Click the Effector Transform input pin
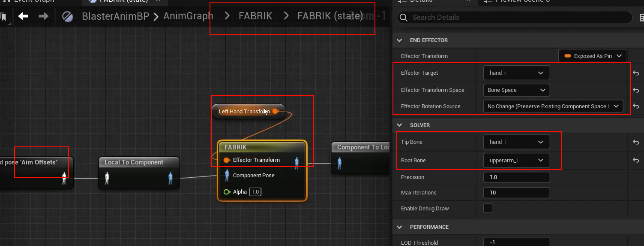Viewport: 644px width, 246px height. tap(227, 160)
